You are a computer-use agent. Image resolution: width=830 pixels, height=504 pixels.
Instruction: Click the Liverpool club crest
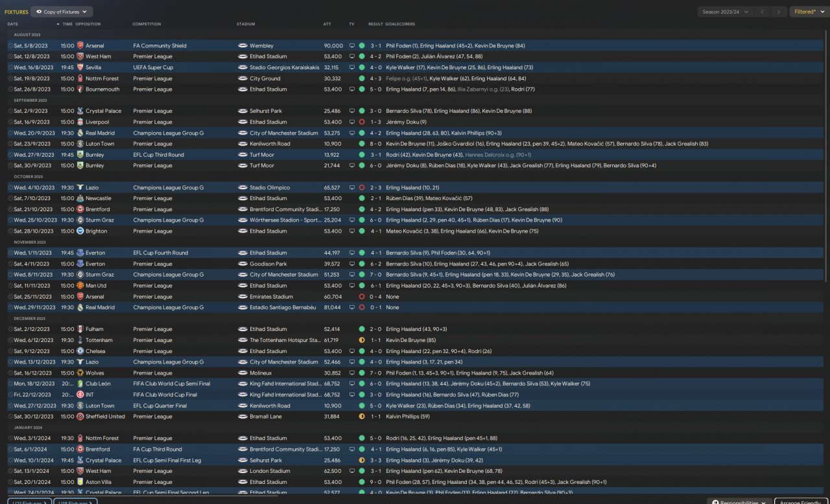coord(80,122)
